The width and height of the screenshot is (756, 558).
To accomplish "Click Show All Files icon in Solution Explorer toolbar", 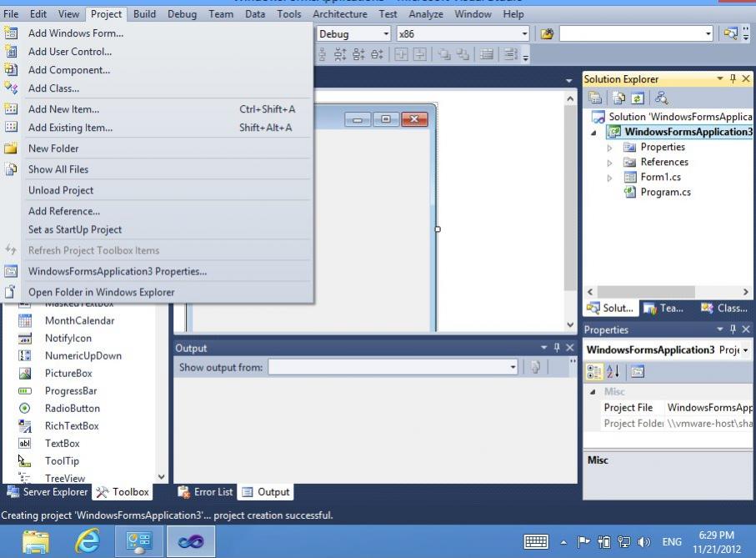I will 618,98.
